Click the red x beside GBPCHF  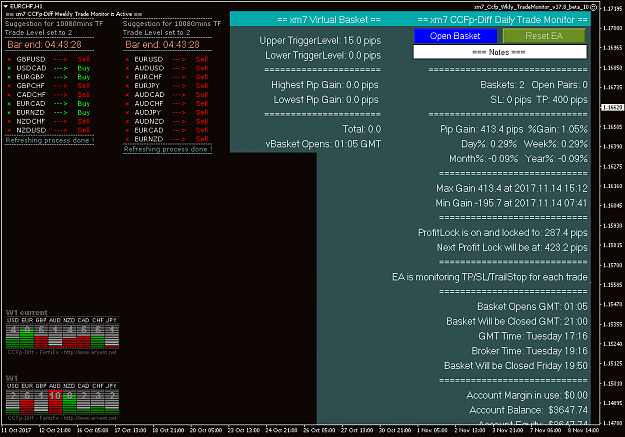pos(9,86)
